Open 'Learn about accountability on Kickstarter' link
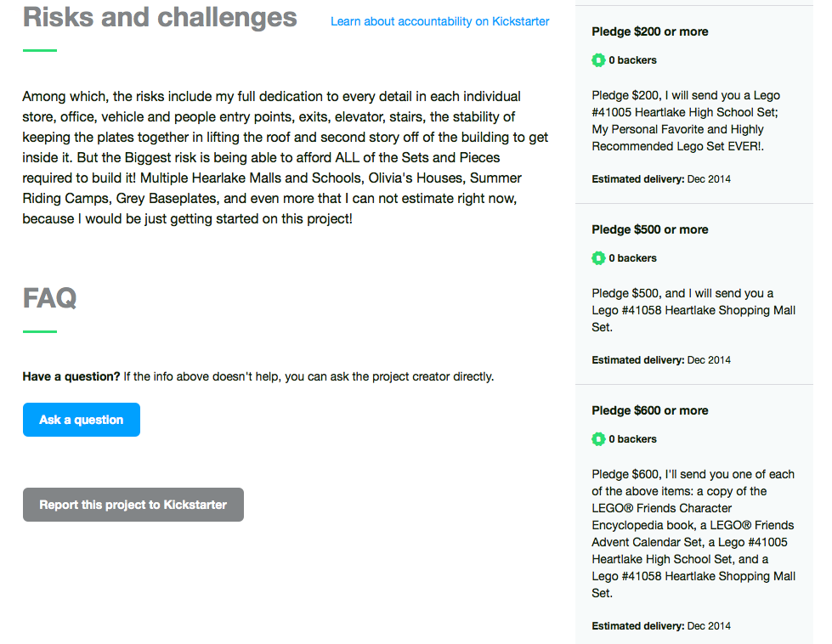832x644 pixels. (439, 21)
